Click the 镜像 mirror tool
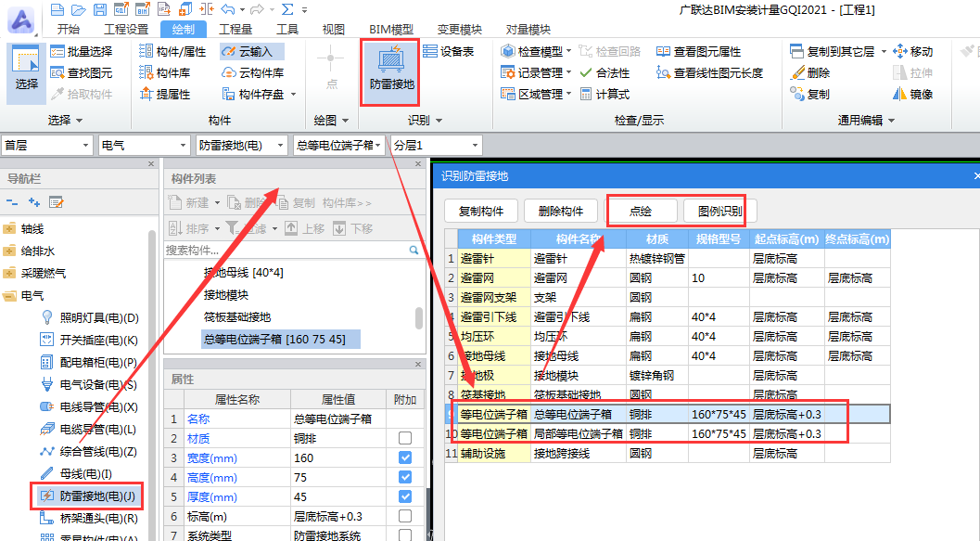980x541 pixels. [913, 94]
